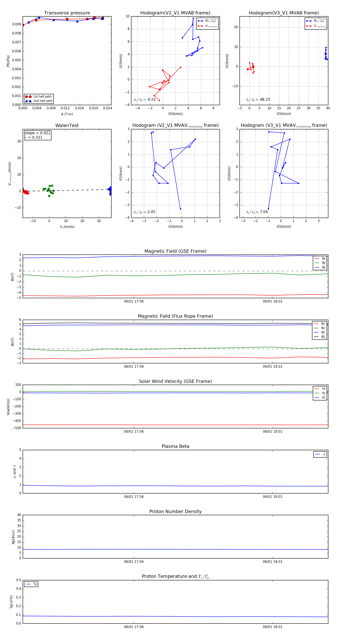Click the Proton Number Density title
Image resolution: width=351 pixels, height=644 pixels.
point(175,511)
